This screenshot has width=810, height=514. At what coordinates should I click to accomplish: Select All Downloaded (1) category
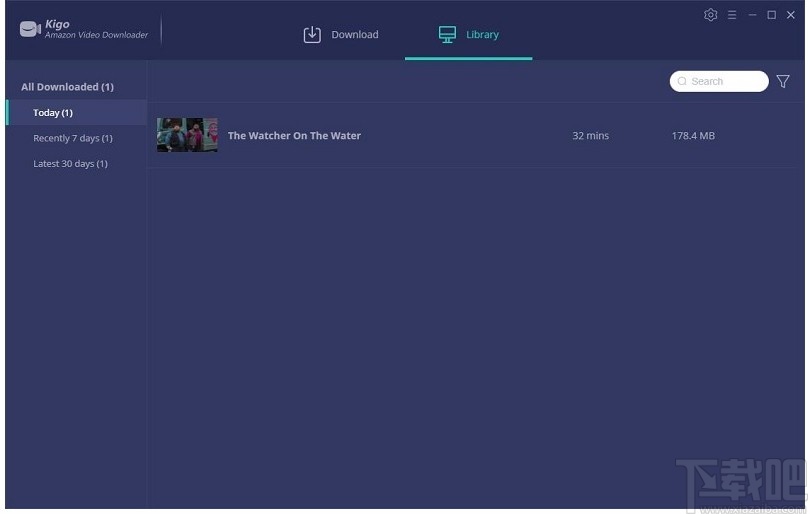(67, 87)
